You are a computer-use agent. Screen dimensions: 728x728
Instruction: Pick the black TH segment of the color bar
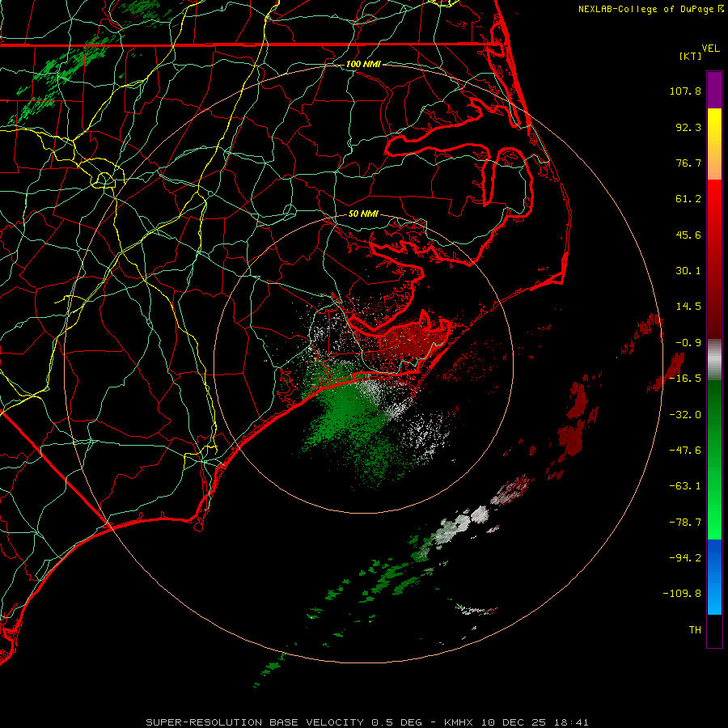714,630
